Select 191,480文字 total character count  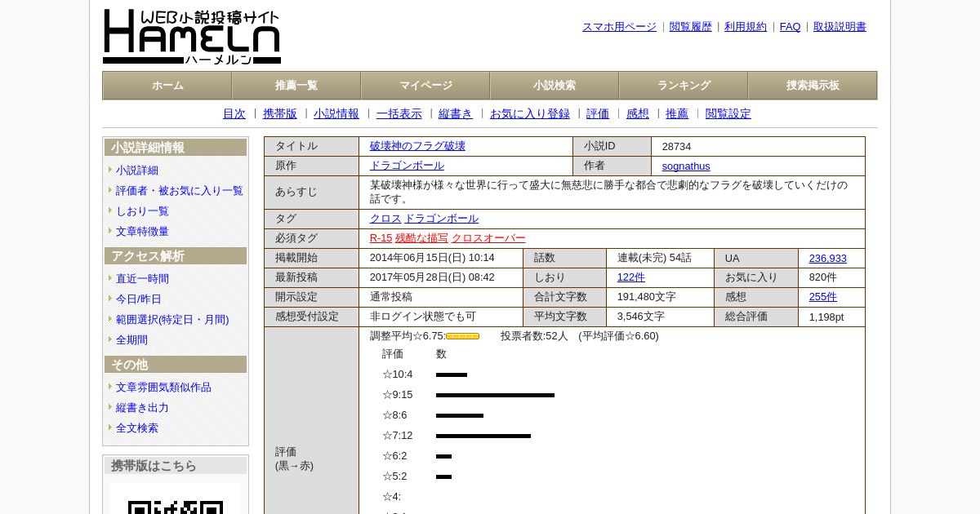pos(647,297)
